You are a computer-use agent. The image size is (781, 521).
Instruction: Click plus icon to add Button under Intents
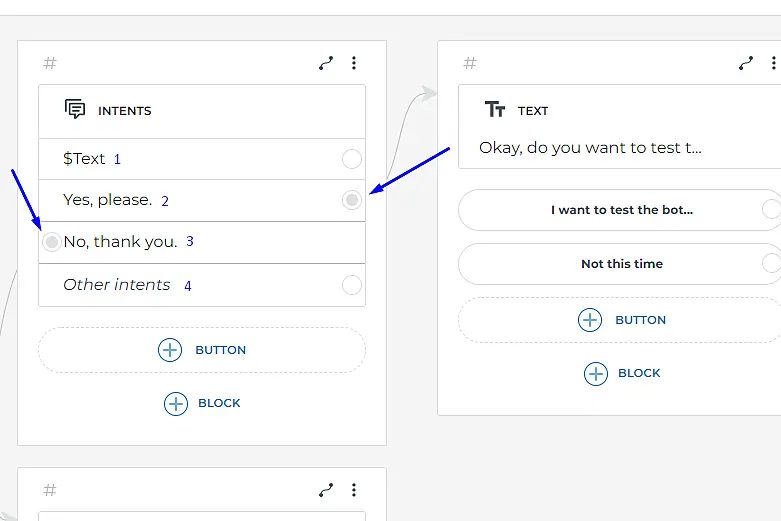coord(170,350)
